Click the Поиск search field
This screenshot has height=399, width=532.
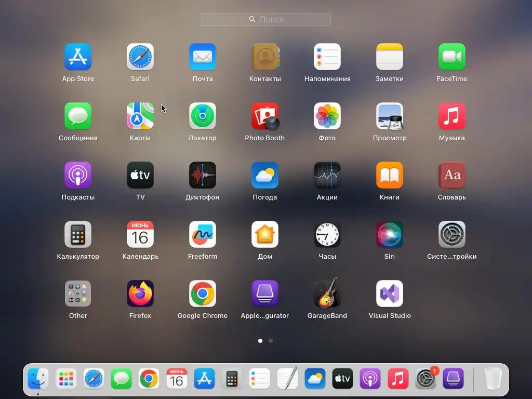[x=266, y=19]
